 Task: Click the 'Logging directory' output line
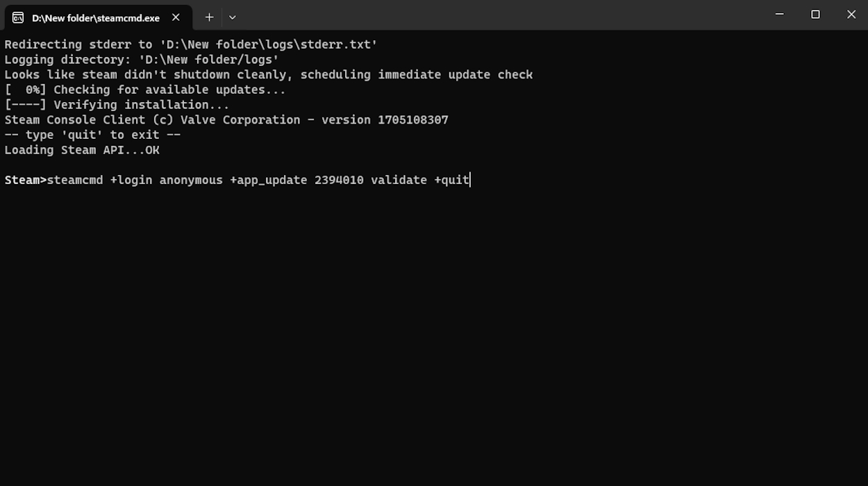point(142,60)
